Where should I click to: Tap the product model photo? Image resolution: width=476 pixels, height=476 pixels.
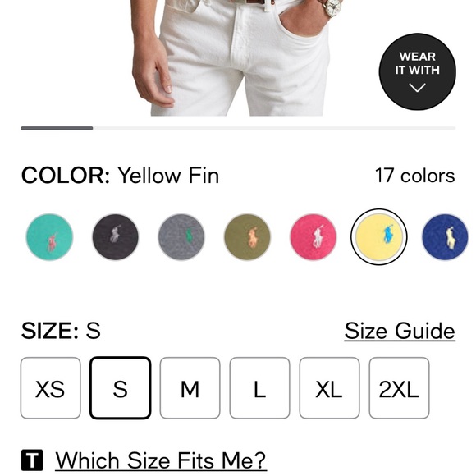(x=237, y=57)
